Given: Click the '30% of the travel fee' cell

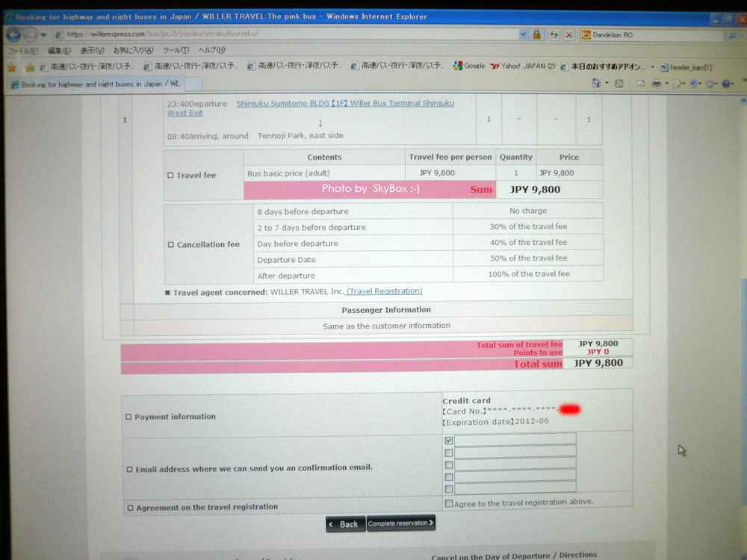Looking at the screenshot, I should point(528,227).
